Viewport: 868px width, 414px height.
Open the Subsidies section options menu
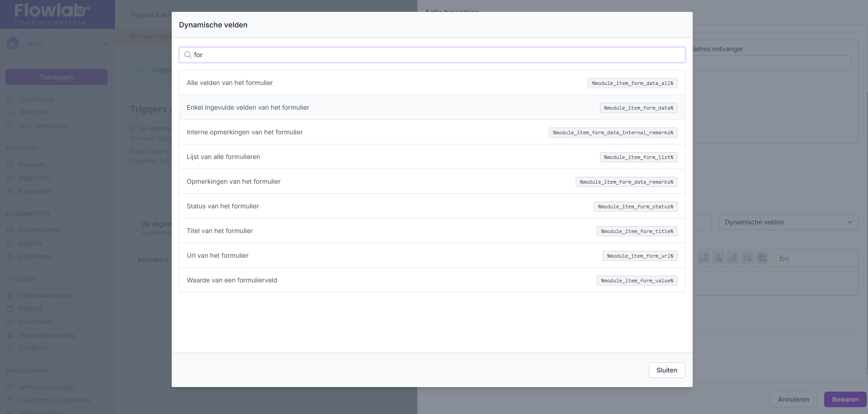[102, 149]
